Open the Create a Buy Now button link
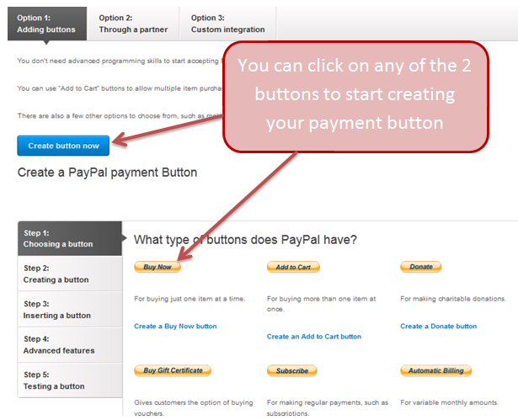This screenshot has height=420, width=518. 175,326
